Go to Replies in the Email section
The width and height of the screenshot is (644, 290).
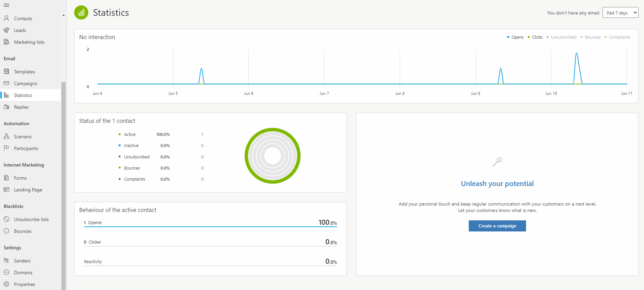(21, 107)
